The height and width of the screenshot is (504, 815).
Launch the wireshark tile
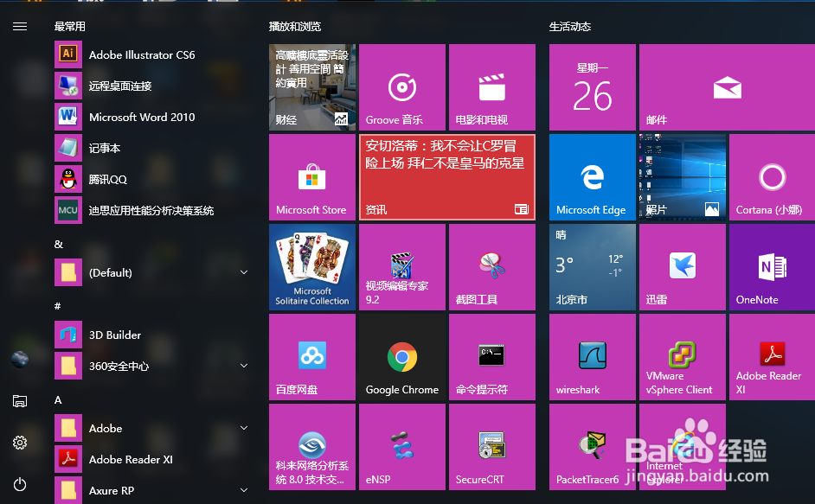(x=593, y=357)
